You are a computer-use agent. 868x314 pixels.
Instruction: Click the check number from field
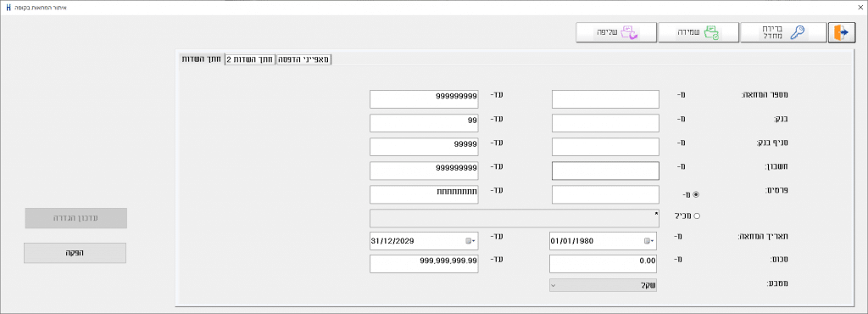[x=605, y=99]
